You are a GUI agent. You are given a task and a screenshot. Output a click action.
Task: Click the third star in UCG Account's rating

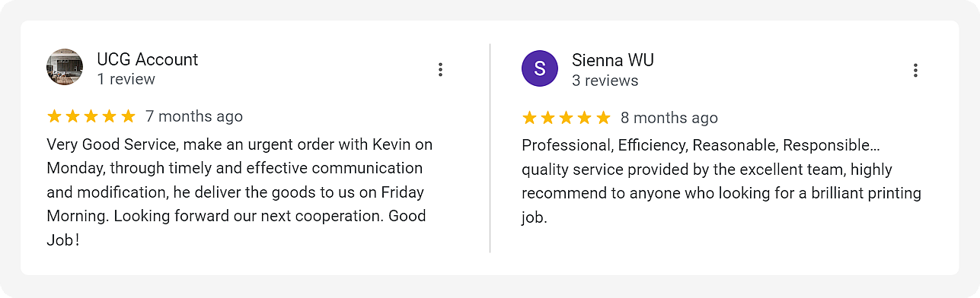[x=91, y=116]
